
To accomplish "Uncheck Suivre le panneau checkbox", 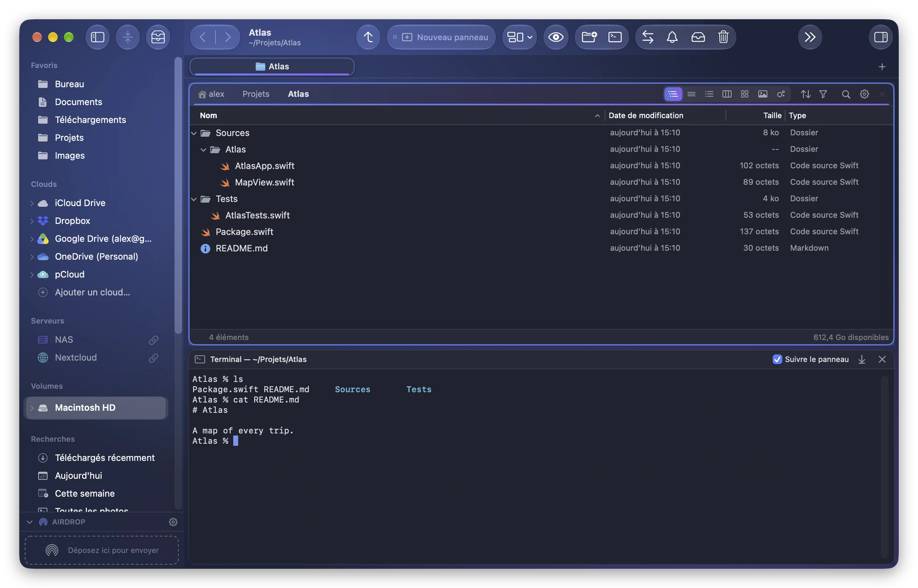I will [x=777, y=359].
